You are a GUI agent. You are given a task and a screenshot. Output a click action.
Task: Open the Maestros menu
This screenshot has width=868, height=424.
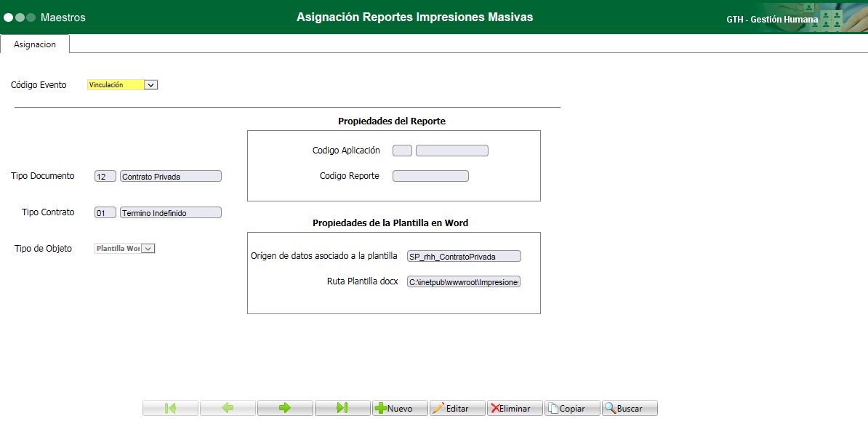click(x=63, y=17)
